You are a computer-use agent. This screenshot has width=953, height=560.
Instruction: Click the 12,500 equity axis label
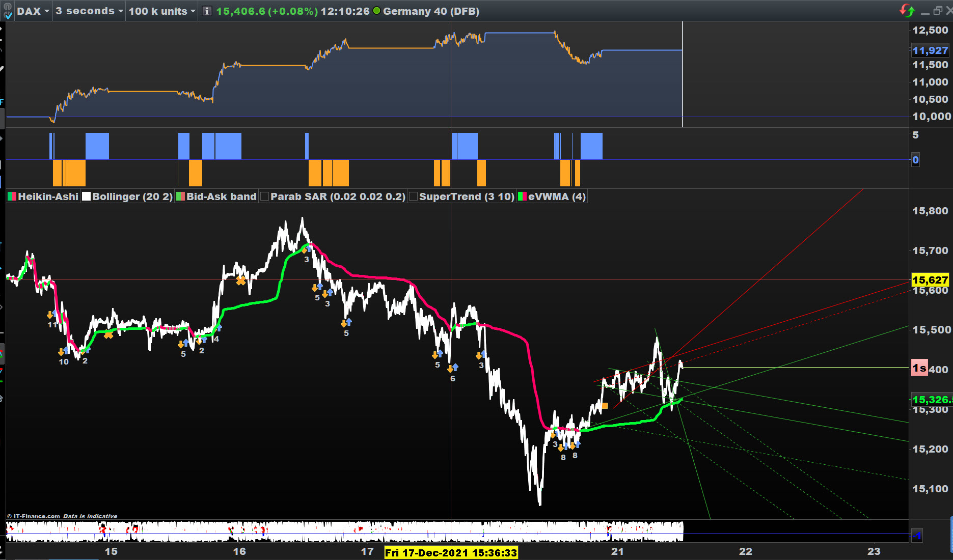(x=930, y=30)
